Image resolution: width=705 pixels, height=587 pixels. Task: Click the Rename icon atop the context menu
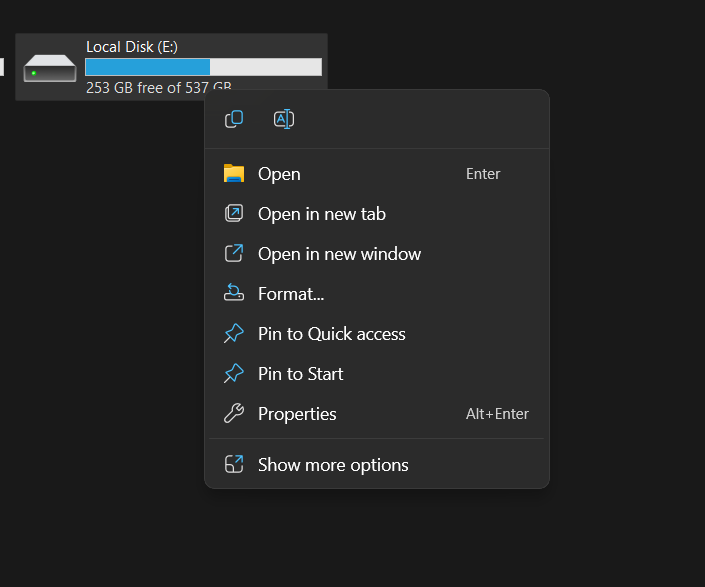(x=283, y=119)
